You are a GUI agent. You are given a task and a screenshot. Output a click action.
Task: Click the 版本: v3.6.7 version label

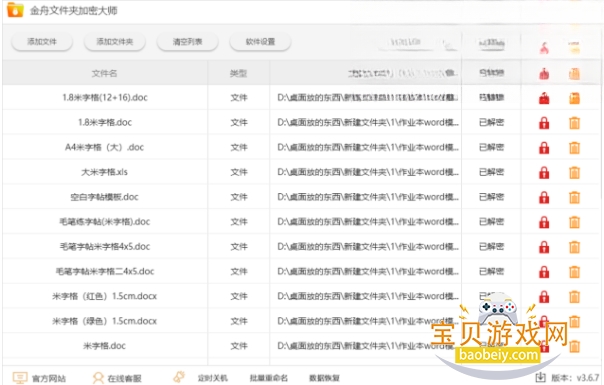(575, 378)
